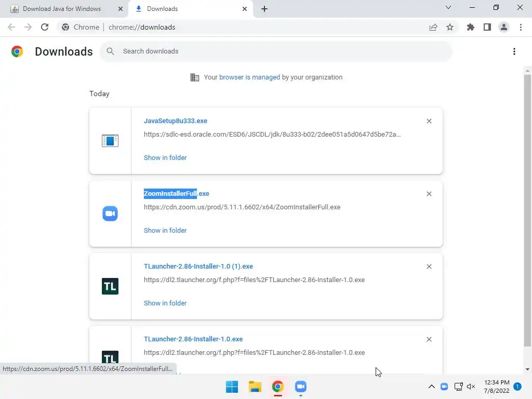This screenshot has height=399, width=532.
Task: Click the Zoom installer file icon
Action: [110, 214]
